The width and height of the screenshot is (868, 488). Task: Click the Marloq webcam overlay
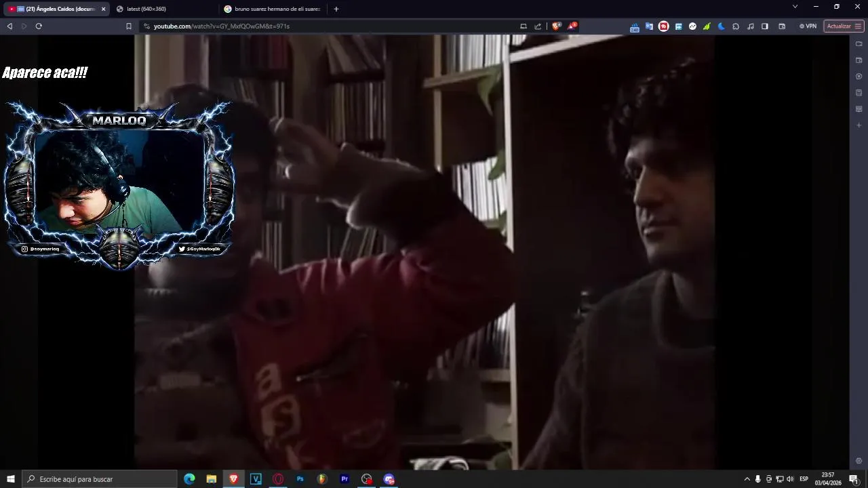click(119, 184)
